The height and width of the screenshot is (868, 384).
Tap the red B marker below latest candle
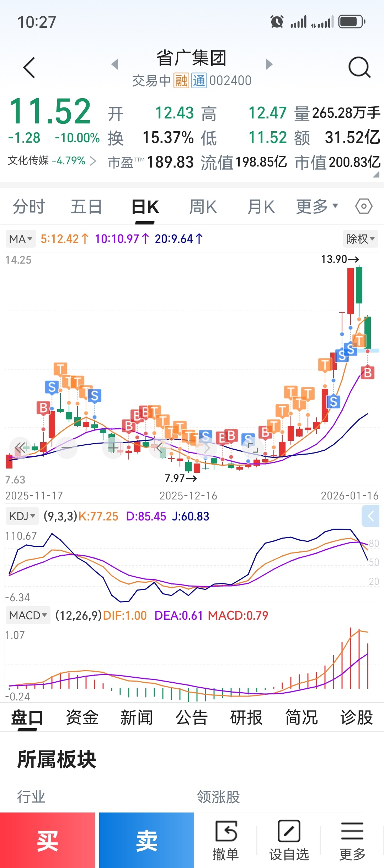point(368,372)
